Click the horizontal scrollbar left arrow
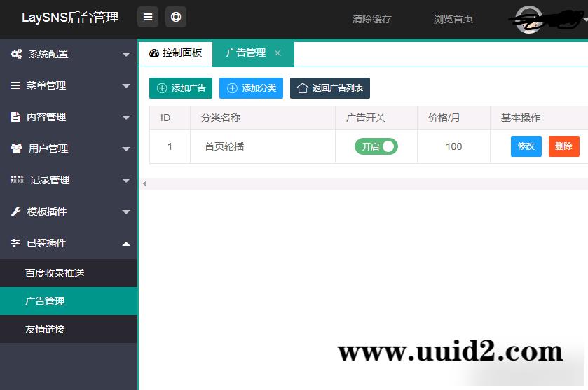The width and height of the screenshot is (588, 390). pyautogui.click(x=144, y=184)
